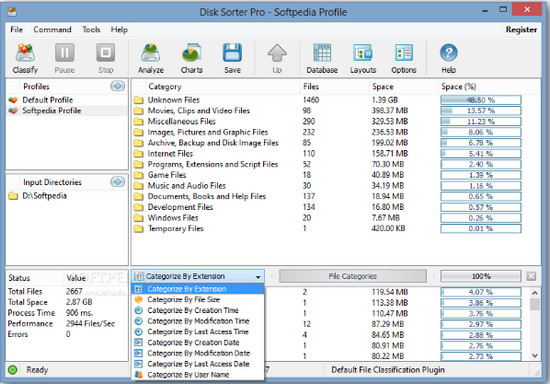Click the 100% progress bar
Viewport: 550px width, 384px height.
(x=481, y=276)
